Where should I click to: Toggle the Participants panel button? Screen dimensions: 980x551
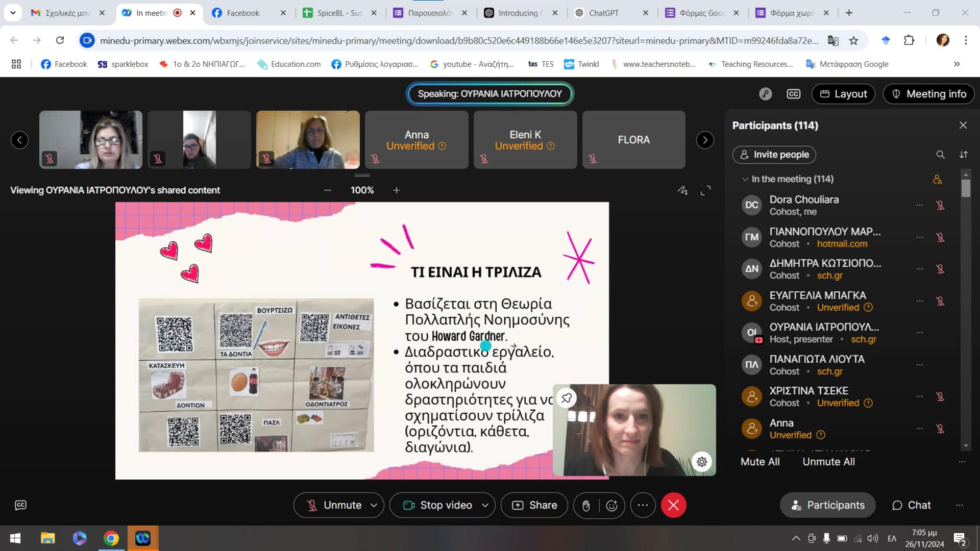point(827,505)
